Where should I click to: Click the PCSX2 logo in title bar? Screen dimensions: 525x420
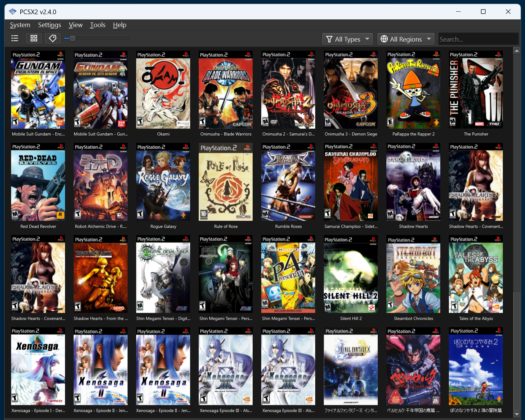pos(13,12)
